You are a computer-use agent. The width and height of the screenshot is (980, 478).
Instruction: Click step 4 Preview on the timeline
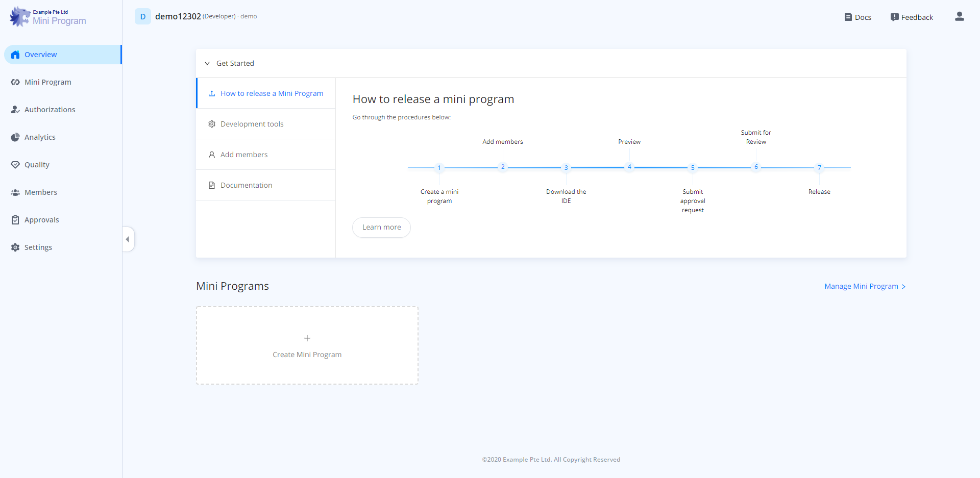point(629,167)
